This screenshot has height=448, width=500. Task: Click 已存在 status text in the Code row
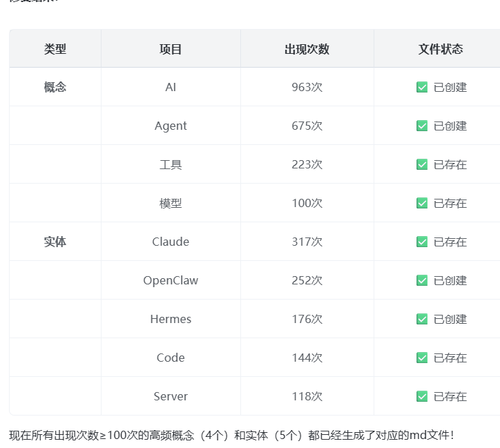(450, 358)
